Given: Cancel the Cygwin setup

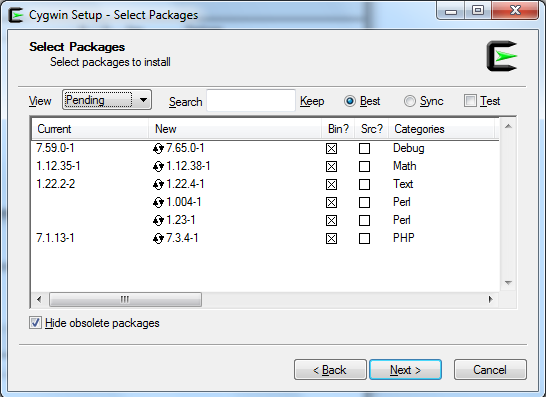Looking at the screenshot, I should 490,369.
